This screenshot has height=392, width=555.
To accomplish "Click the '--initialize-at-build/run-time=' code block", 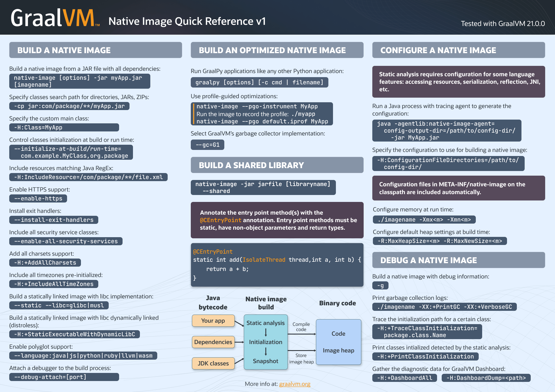I will [x=71, y=152].
